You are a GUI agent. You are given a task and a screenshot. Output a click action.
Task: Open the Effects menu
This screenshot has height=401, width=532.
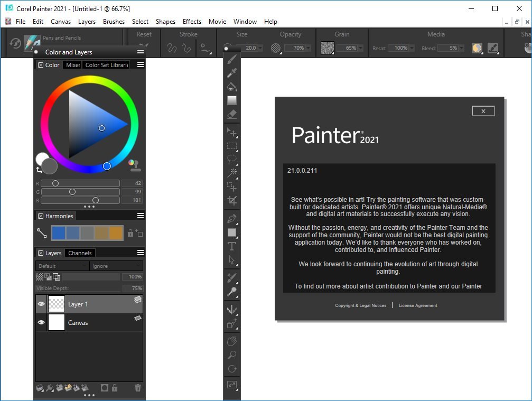pos(192,21)
